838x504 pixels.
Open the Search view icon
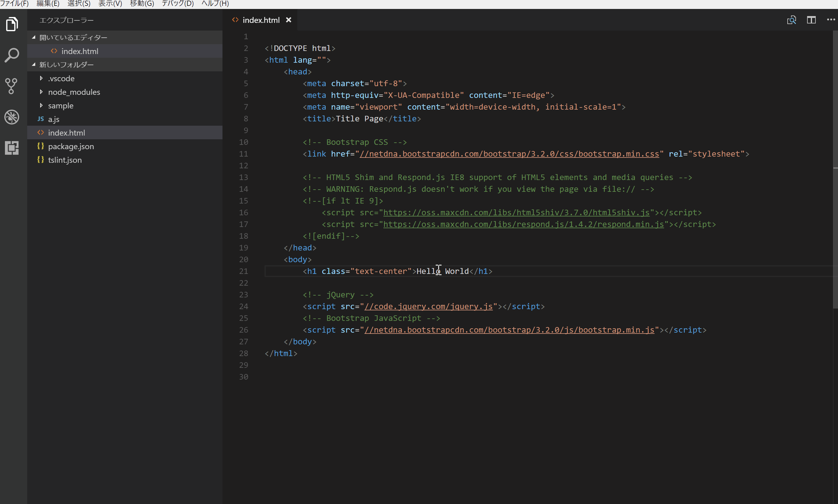pos(12,55)
